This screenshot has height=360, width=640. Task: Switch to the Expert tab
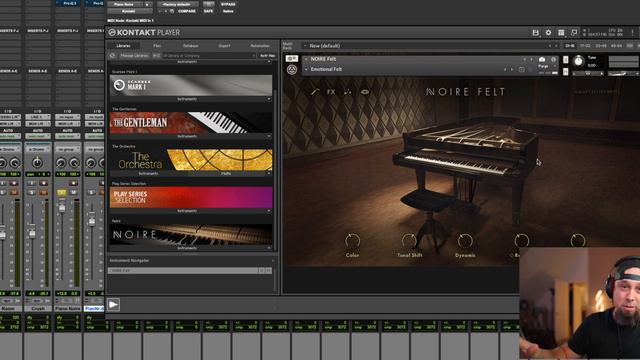224,46
